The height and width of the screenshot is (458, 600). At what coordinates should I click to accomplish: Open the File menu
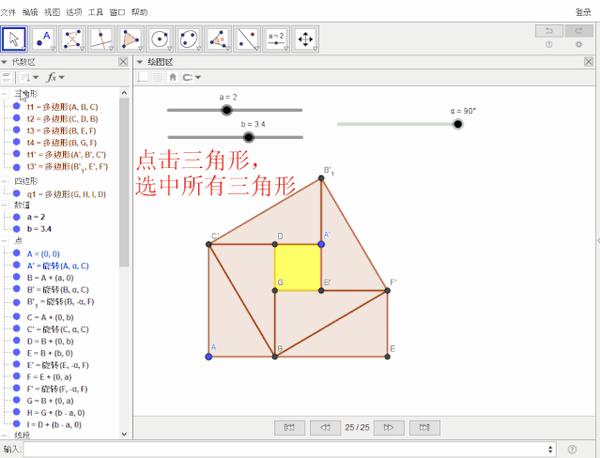point(8,12)
